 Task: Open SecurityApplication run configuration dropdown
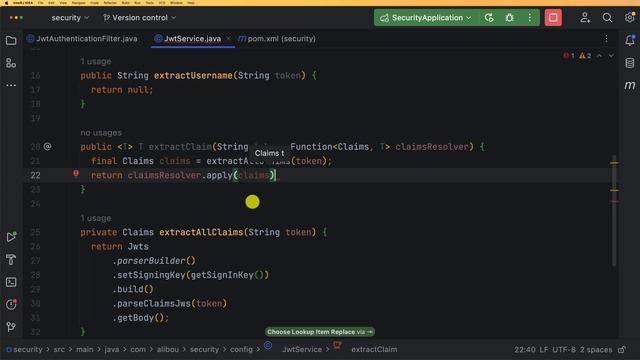pos(426,18)
